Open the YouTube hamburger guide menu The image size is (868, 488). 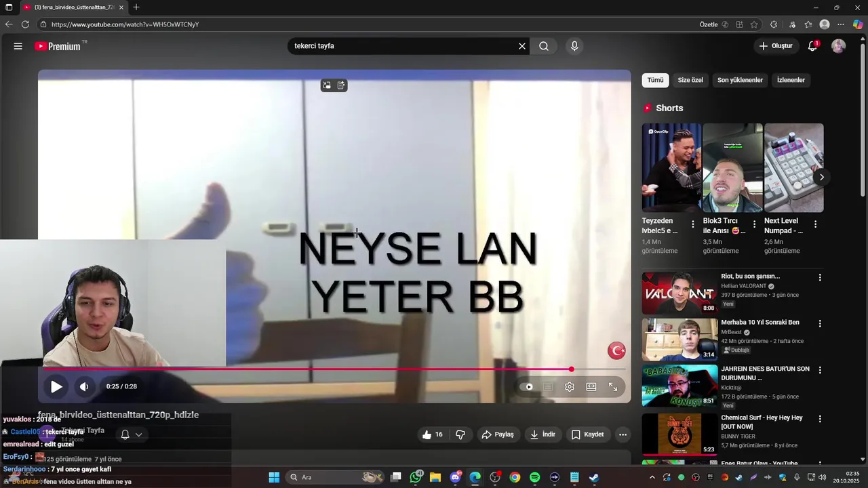point(18,46)
